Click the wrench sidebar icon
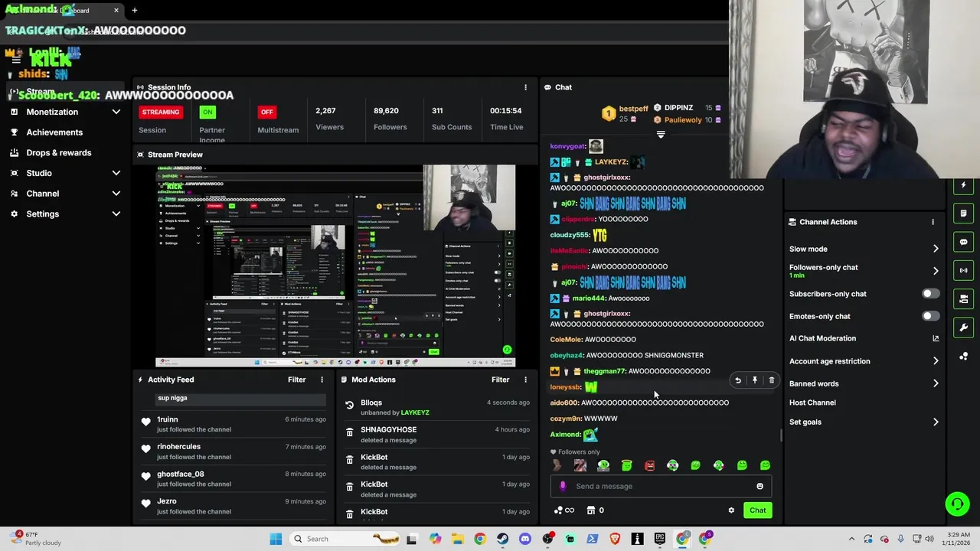The width and height of the screenshot is (980, 551). [963, 328]
